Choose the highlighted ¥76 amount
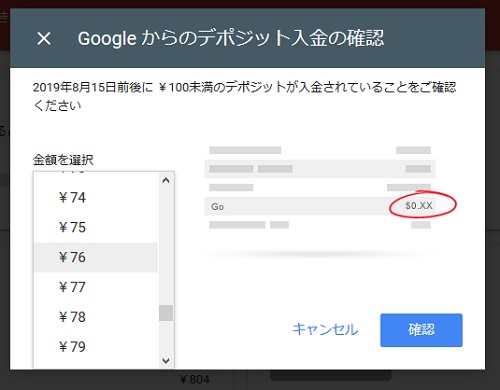This screenshot has height=390, width=500. click(x=96, y=257)
